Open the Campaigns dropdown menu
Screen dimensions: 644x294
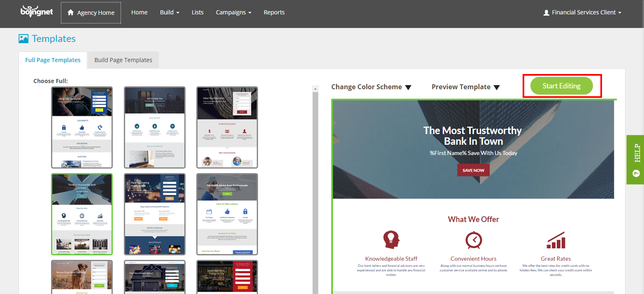233,12
